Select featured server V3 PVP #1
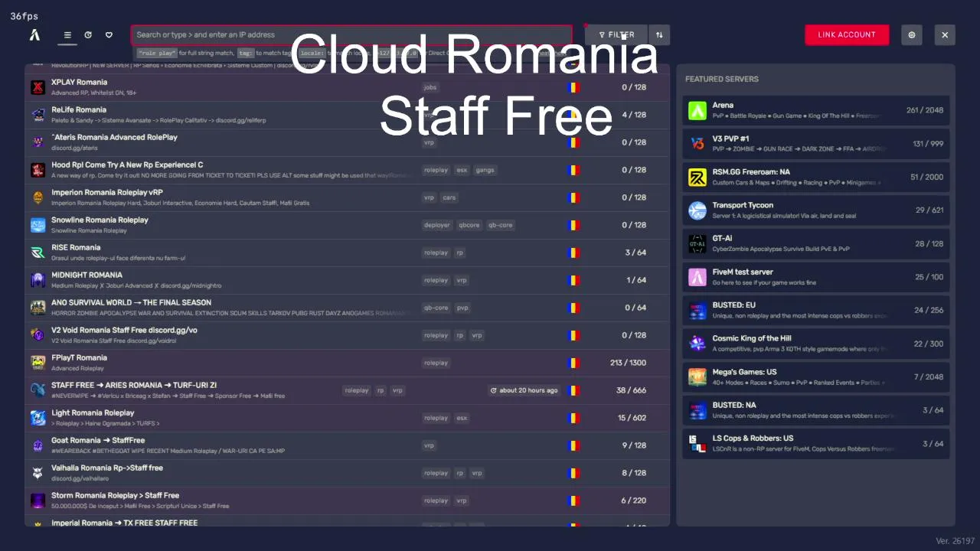The width and height of the screenshot is (980, 551). (815, 144)
